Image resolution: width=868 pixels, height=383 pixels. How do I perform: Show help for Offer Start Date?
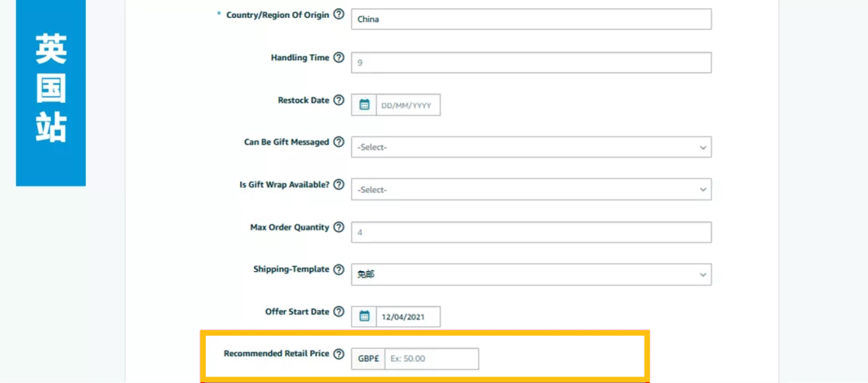pos(339,312)
